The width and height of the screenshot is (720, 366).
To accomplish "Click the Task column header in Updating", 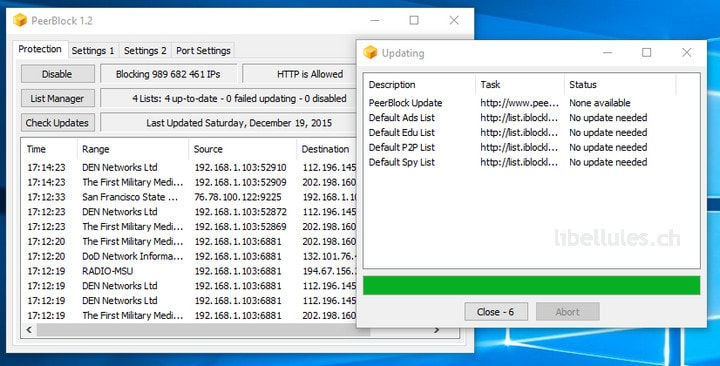I will (520, 84).
